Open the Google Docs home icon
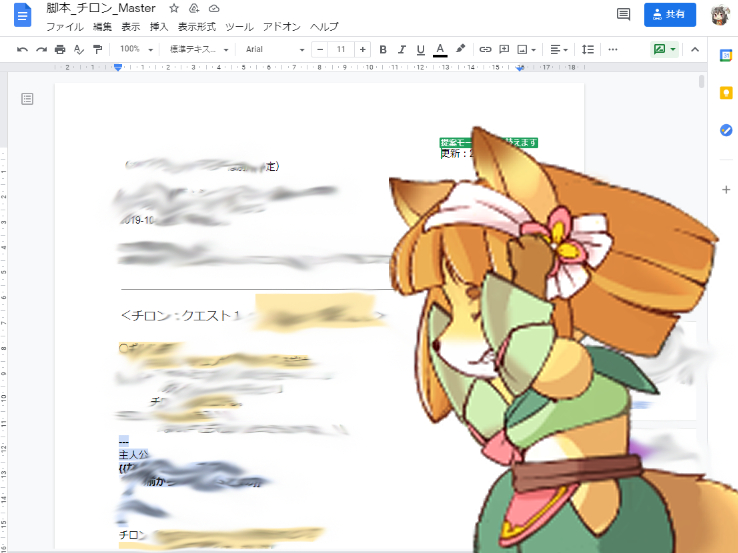 22,15
